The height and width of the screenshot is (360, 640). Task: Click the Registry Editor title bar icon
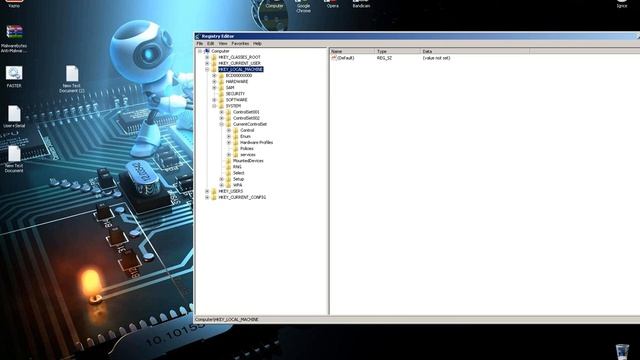198,36
